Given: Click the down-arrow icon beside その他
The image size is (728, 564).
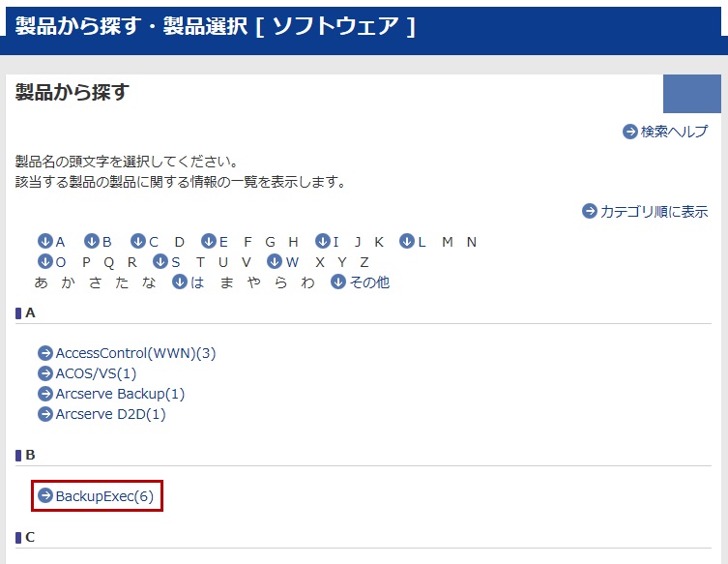Looking at the screenshot, I should pos(338,282).
